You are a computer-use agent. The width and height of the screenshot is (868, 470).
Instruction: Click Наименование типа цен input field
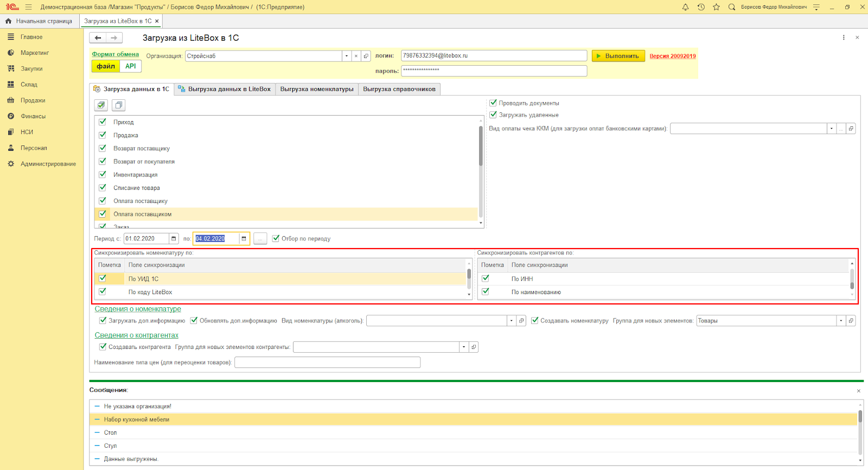coord(327,362)
